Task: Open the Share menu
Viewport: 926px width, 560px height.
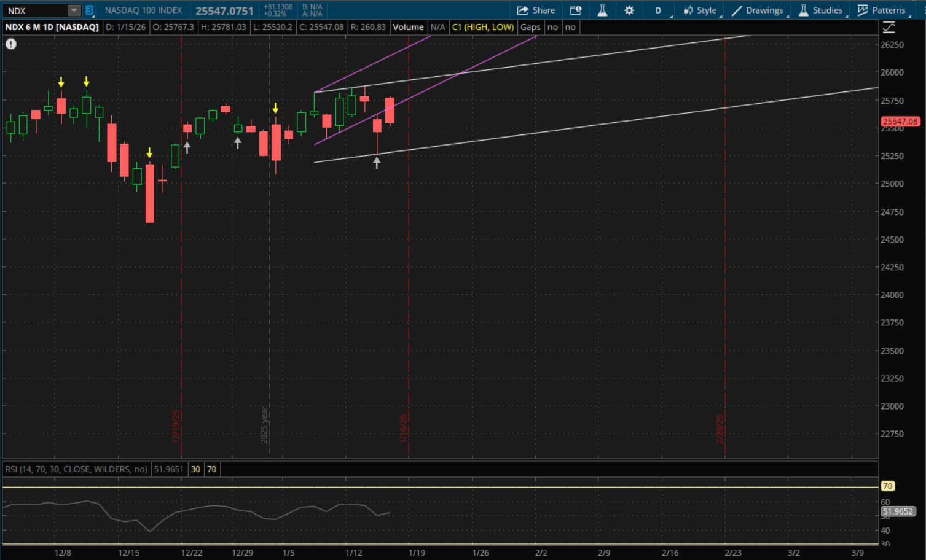Action: (x=536, y=10)
